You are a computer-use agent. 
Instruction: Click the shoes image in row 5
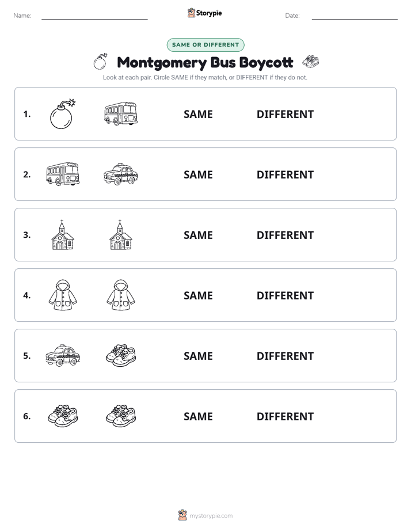coord(121,355)
